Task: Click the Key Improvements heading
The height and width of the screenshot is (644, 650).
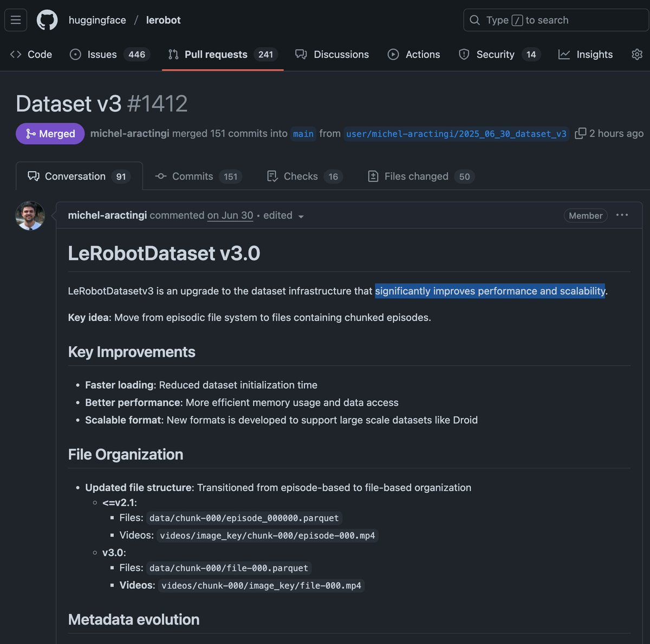Action: pyautogui.click(x=132, y=352)
